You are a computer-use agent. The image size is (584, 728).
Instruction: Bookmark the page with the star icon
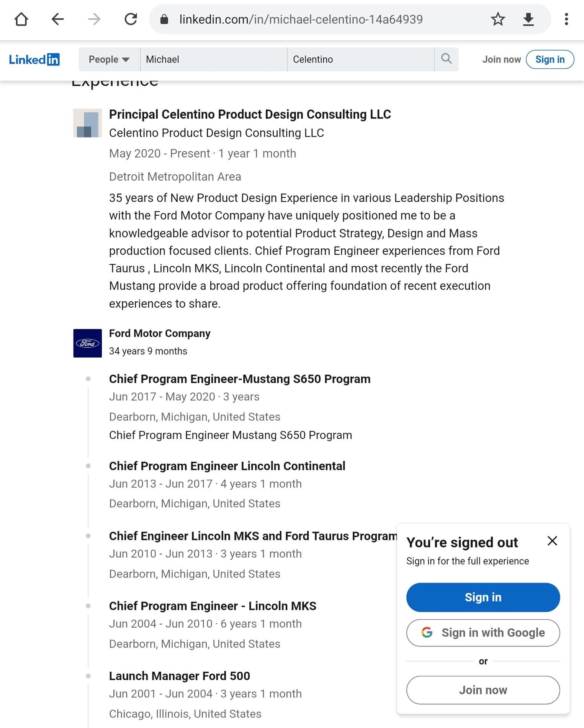[x=498, y=19]
